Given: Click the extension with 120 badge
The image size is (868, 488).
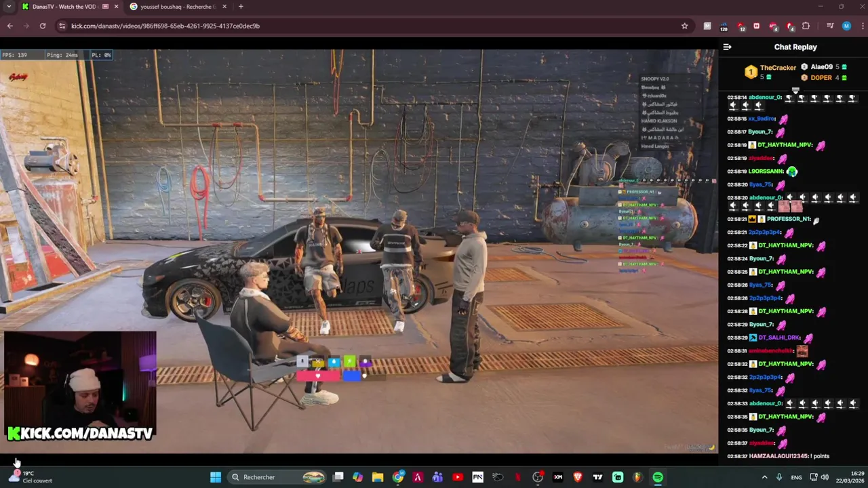Looking at the screenshot, I should 724,26.
